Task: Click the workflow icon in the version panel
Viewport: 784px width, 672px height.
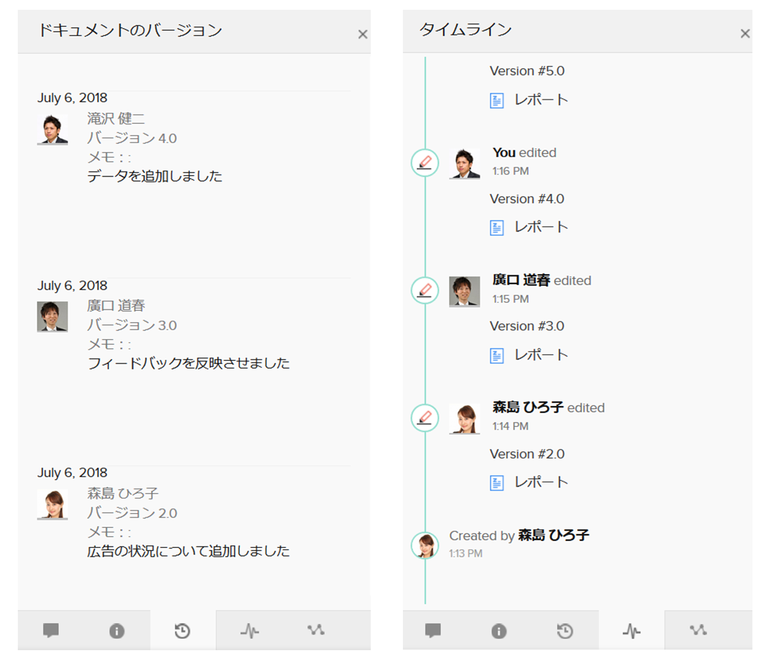Action: point(315,630)
